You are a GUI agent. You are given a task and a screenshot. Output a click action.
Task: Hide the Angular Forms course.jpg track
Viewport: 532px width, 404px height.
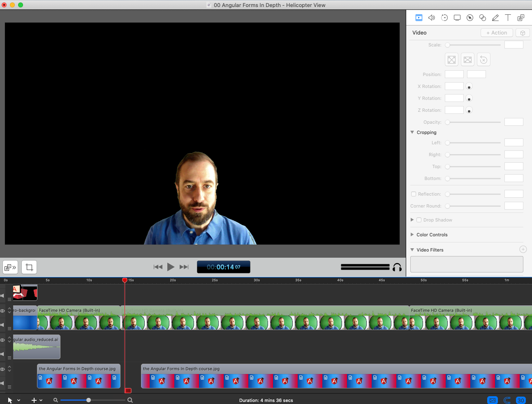click(x=2, y=369)
